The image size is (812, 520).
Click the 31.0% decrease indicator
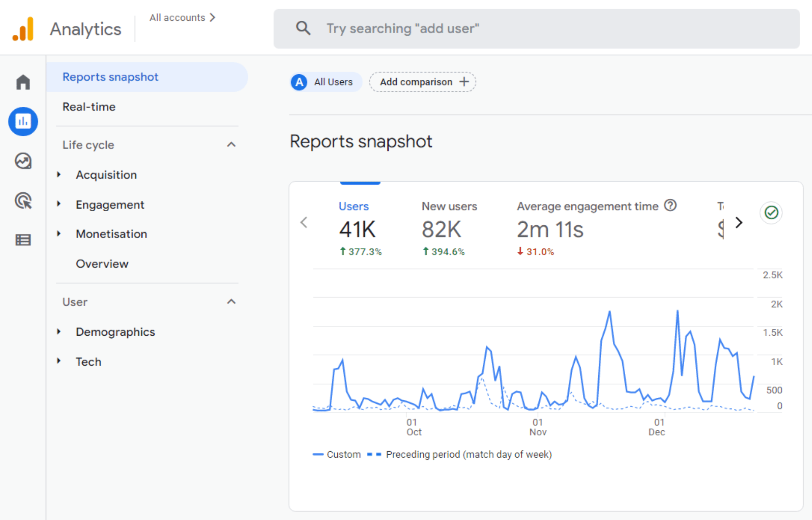point(536,252)
